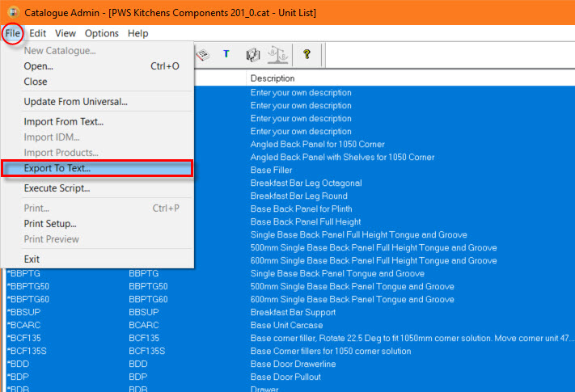Click the Catalogue Admin title bar app icon
575x392 pixels.
click(x=13, y=12)
